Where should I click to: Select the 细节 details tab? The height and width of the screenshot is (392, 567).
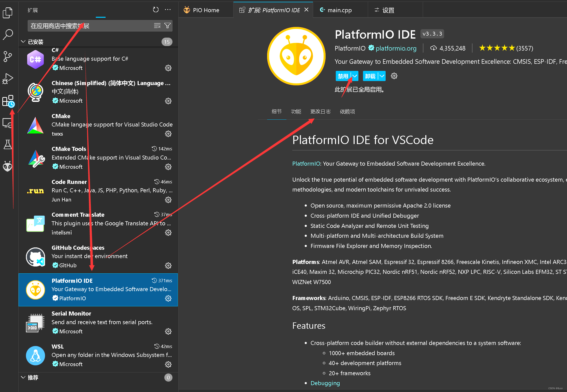[x=277, y=112]
